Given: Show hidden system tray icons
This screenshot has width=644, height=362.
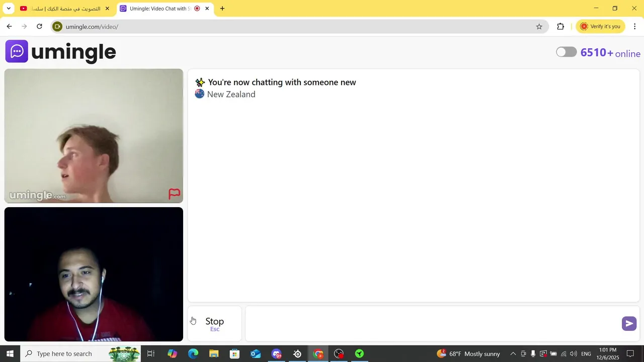Looking at the screenshot, I should pos(513,354).
